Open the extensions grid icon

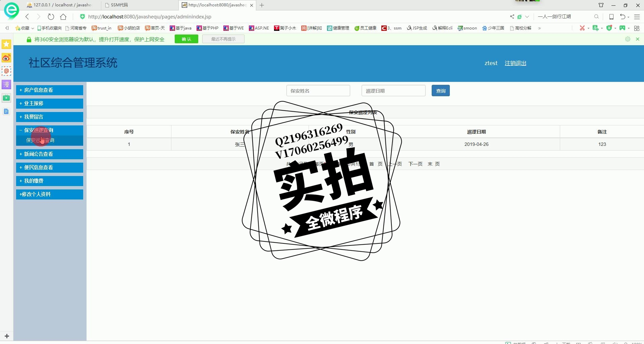coord(637,28)
